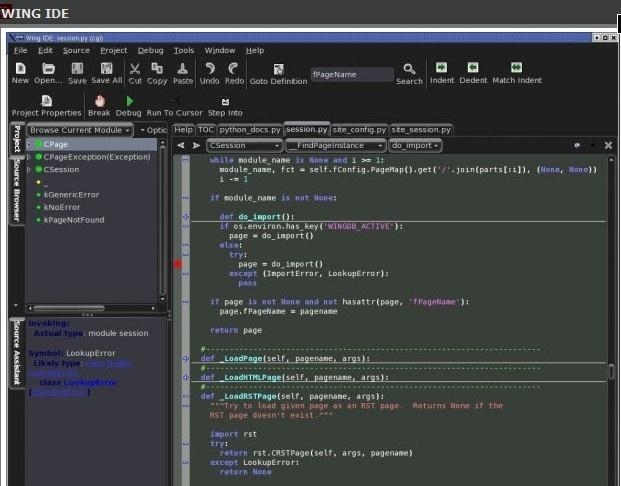Switch to the site_config.py tab

[x=360, y=129]
